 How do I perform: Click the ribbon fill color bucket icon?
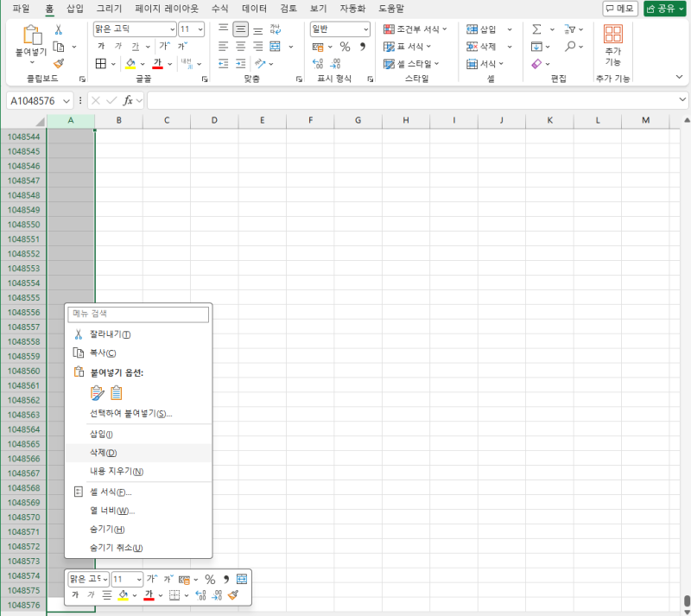[x=130, y=63]
